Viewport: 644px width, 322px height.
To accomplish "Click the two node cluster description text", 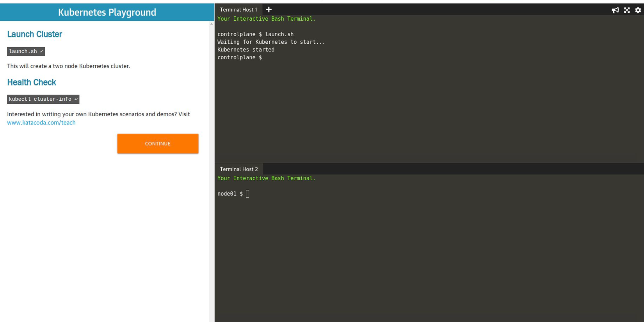I will [x=69, y=66].
